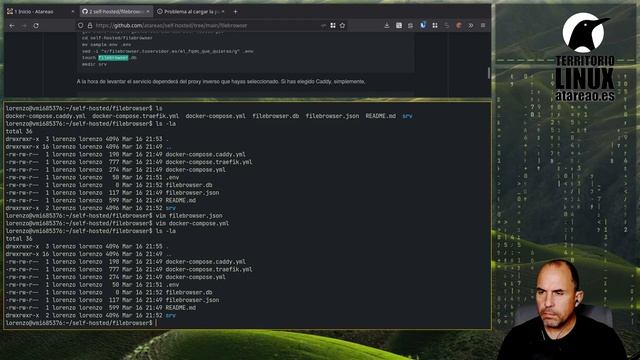Click 'filebrowser.json' in the first ls output line
The image size is (640, 360).
[x=332, y=116]
